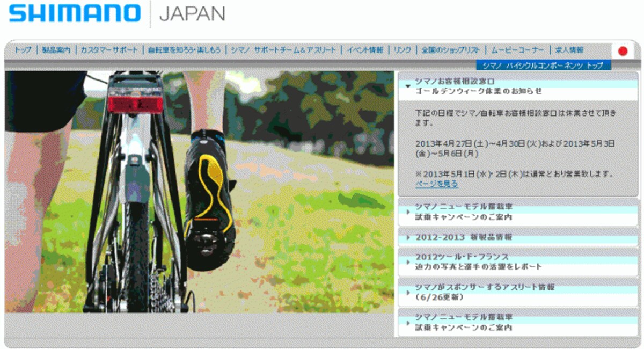Open シマノ サポートチーム&アスリート menu
This screenshot has height=349, width=644.
(283, 50)
